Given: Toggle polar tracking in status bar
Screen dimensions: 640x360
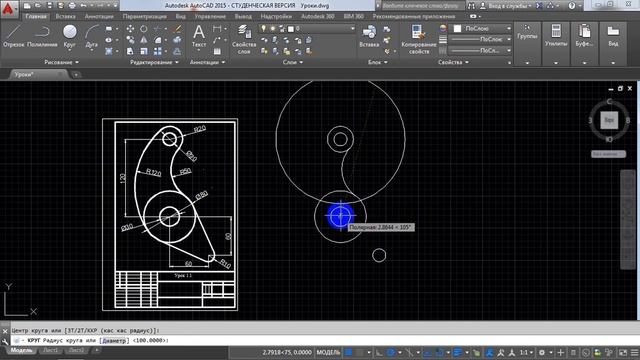Looking at the screenshot, I should (391, 352).
